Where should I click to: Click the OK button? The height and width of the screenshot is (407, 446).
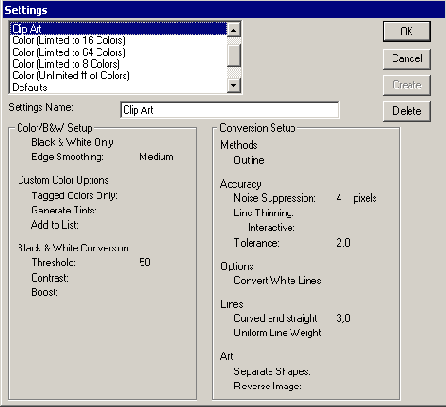pos(407,31)
